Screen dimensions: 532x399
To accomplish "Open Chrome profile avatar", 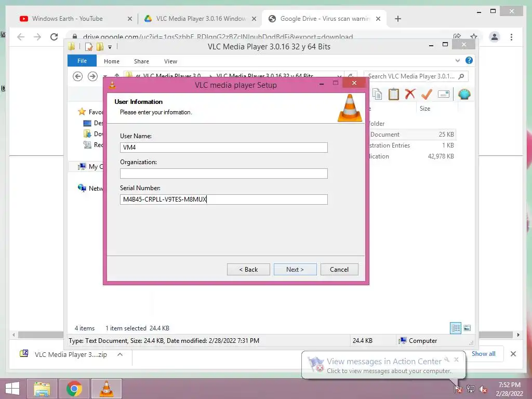I will [495, 37].
